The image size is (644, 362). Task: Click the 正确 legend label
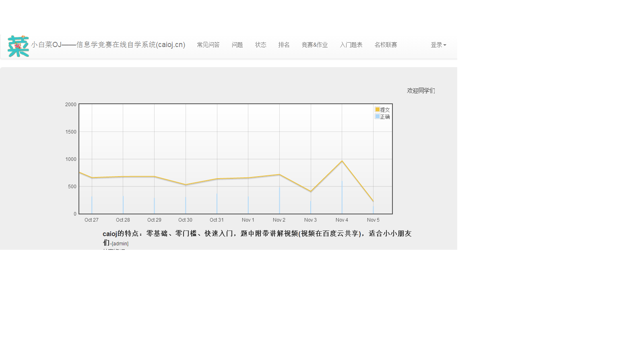pyautogui.click(x=385, y=117)
